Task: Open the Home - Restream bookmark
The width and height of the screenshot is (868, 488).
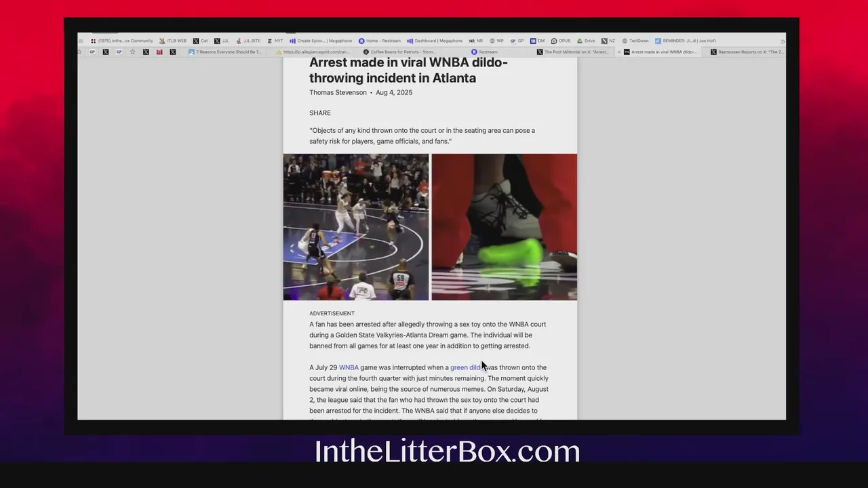Action: (x=380, y=41)
